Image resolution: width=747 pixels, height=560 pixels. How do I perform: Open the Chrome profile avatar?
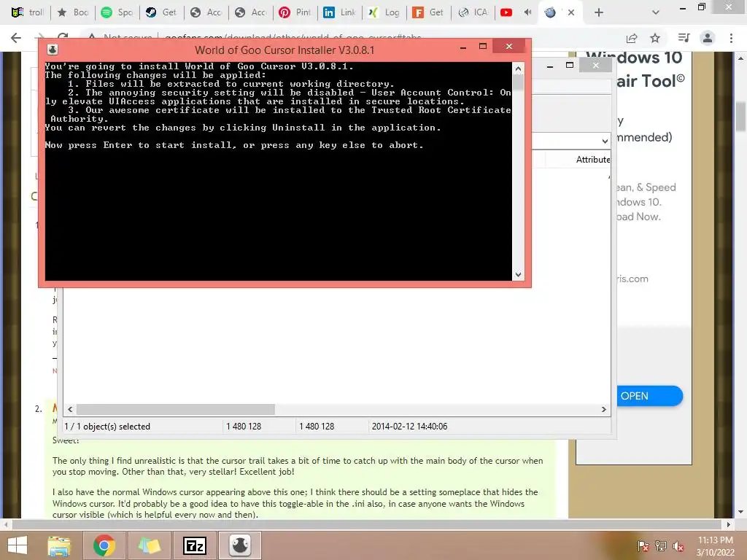pos(708,38)
